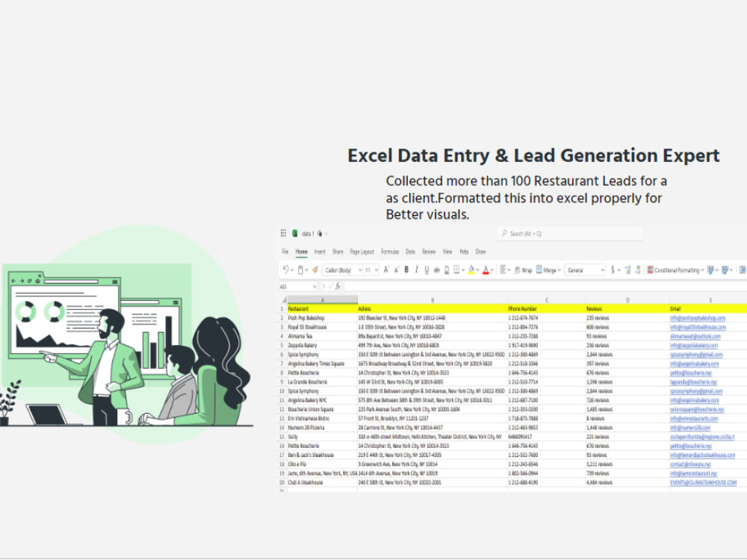
Task: Open the EVENTS@CLUBASTEAKHOUSE.COM email link
Action: (x=703, y=482)
